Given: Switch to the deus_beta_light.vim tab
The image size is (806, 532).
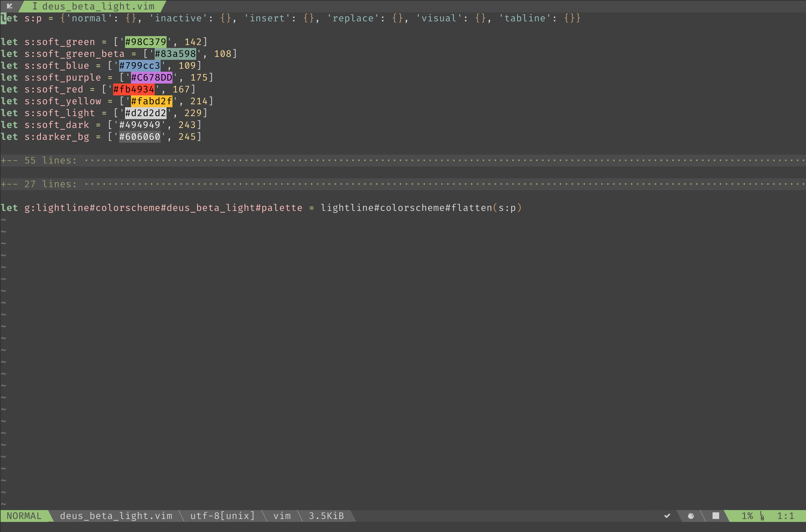Looking at the screenshot, I should pyautogui.click(x=98, y=6).
